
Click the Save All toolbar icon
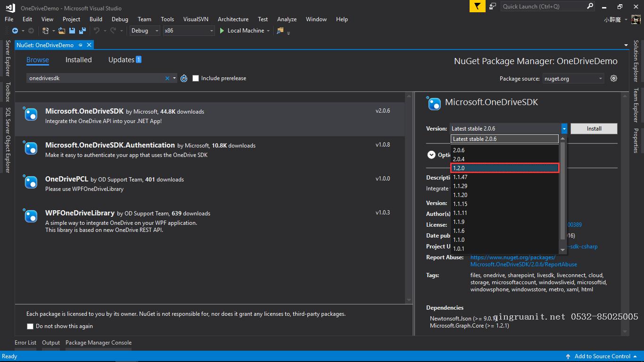(82, 31)
